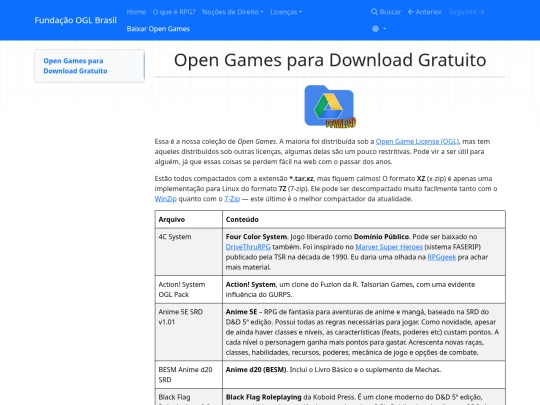The height and width of the screenshot is (405, 540).
Task: Click the bold Action! System description text
Action: [250, 284]
